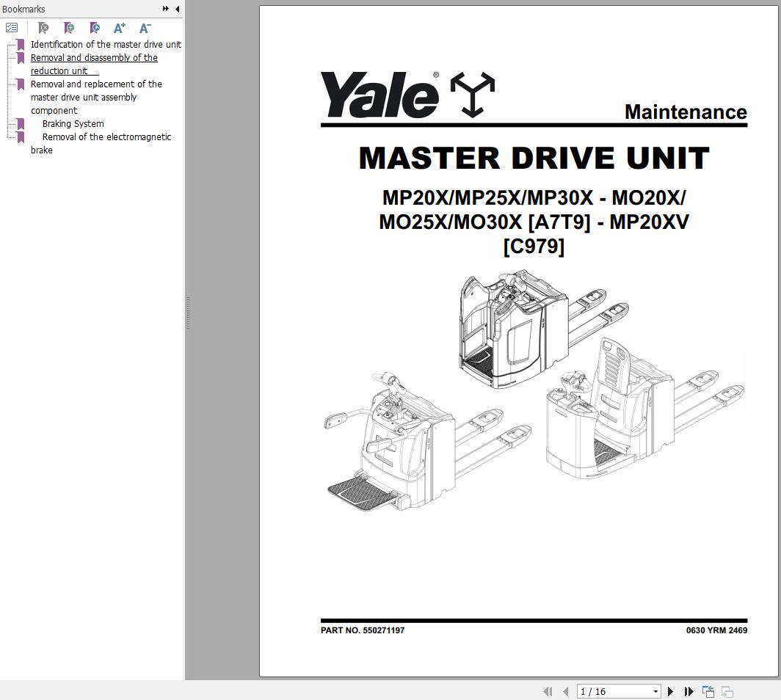Open the page number dropdown
781x700 pixels.
click(x=657, y=691)
